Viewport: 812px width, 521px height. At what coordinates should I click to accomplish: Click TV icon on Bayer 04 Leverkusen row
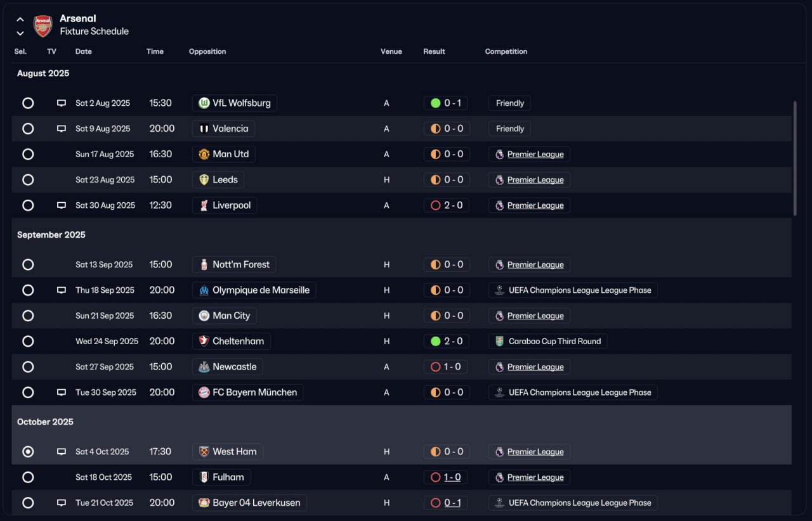point(62,503)
